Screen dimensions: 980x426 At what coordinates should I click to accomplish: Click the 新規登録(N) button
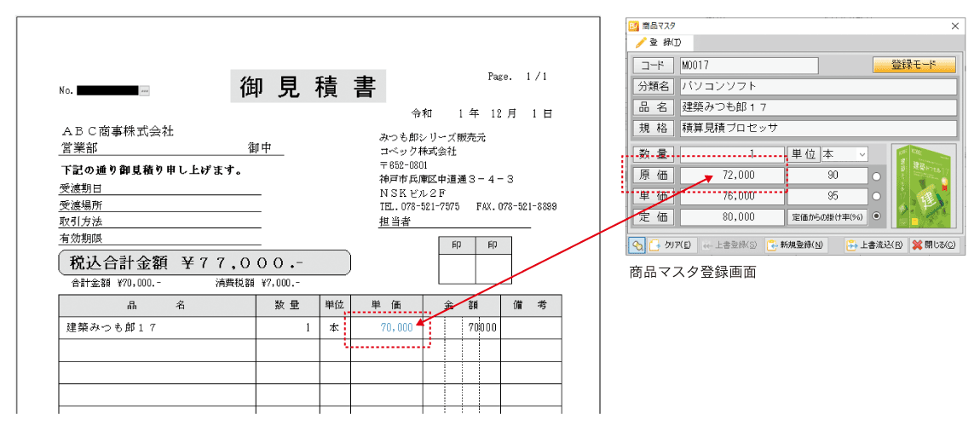coord(795,245)
